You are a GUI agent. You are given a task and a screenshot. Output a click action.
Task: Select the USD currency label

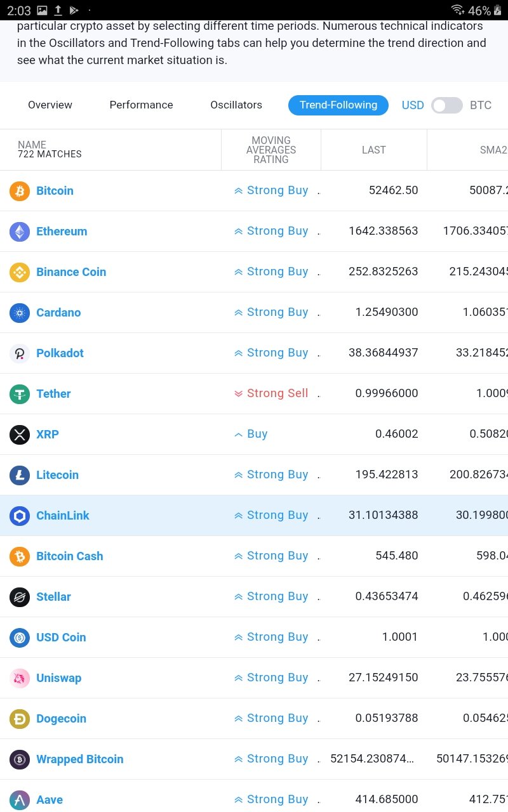click(413, 105)
